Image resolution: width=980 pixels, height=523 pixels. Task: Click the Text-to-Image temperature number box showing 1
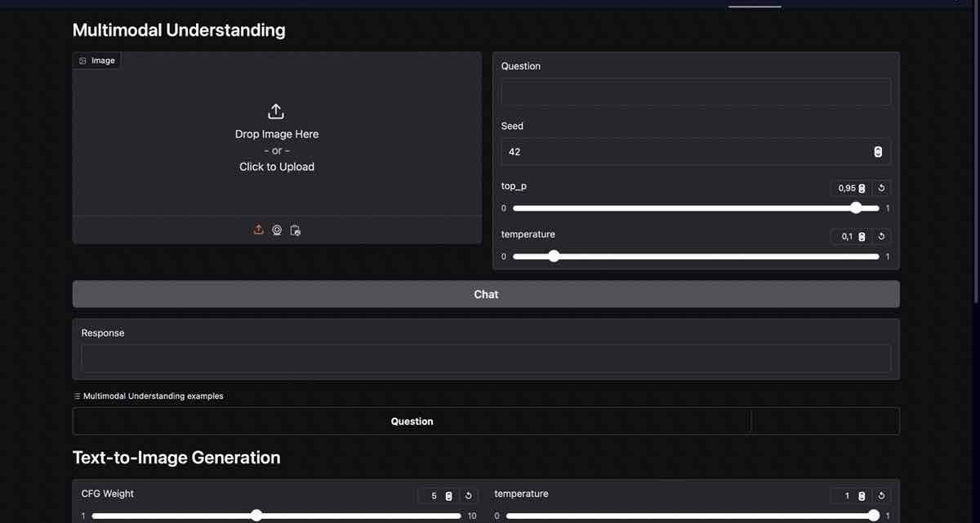[850, 495]
